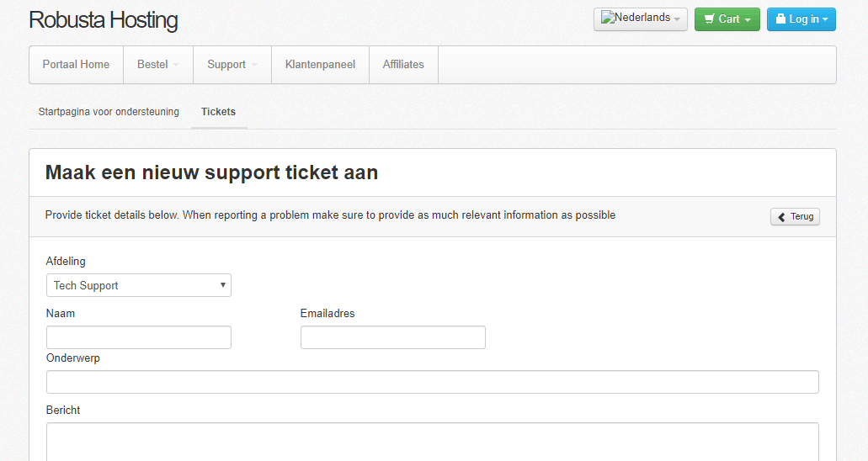Click the back arrow icon on Terug
Viewport: 868px width, 461px height.
(781, 217)
